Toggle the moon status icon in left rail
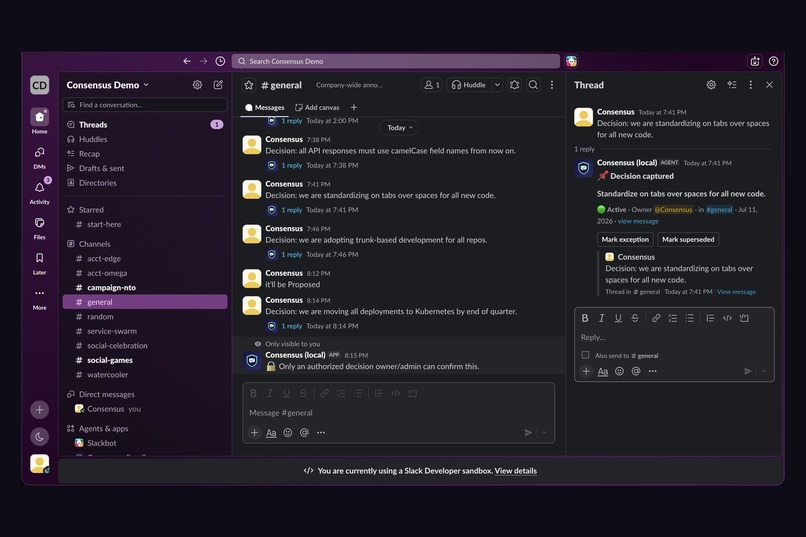Viewport: 806px width, 537px height. (x=40, y=437)
